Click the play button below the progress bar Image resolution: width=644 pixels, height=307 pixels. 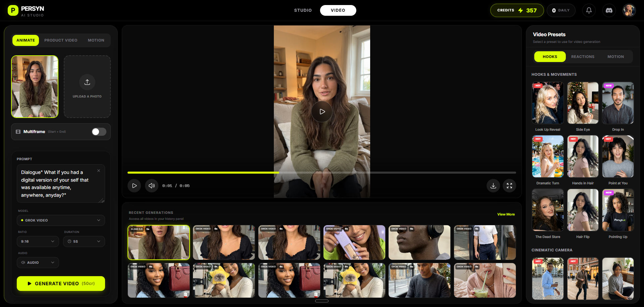(134, 186)
